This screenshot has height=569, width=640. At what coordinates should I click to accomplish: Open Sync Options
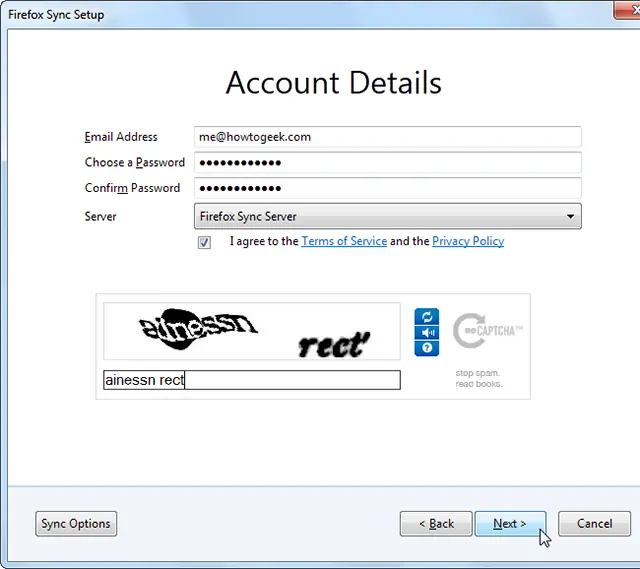point(76,524)
